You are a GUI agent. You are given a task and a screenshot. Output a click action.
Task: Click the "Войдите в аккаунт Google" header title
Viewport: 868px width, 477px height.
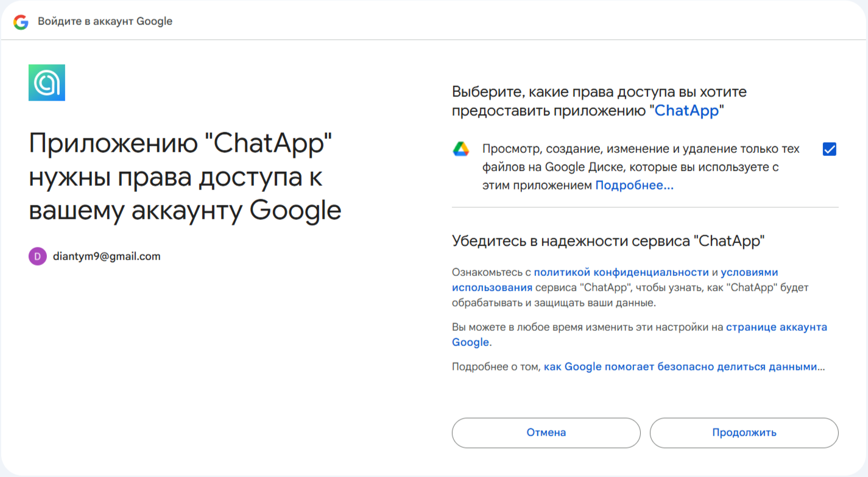tap(105, 21)
